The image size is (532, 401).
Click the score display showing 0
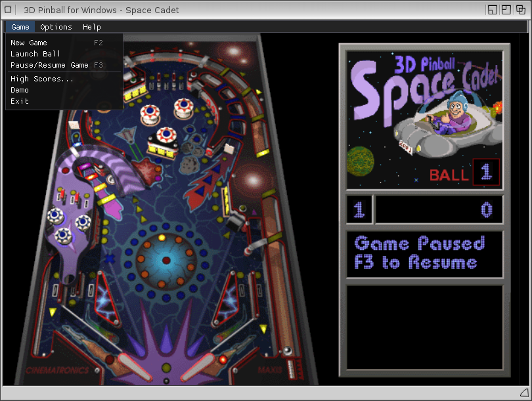tap(439, 210)
